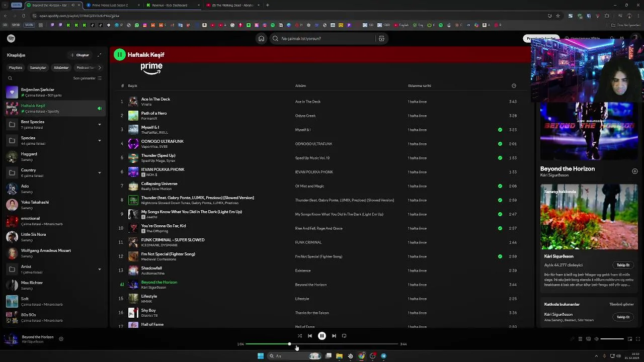
Task: Open the Existence album link
Action: [x=303, y=270]
